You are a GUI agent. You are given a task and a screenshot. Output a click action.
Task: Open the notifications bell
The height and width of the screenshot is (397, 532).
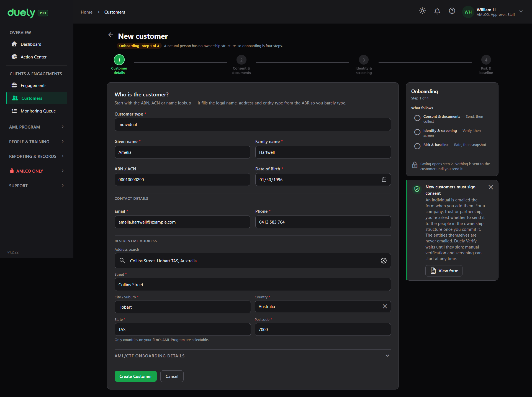(437, 11)
